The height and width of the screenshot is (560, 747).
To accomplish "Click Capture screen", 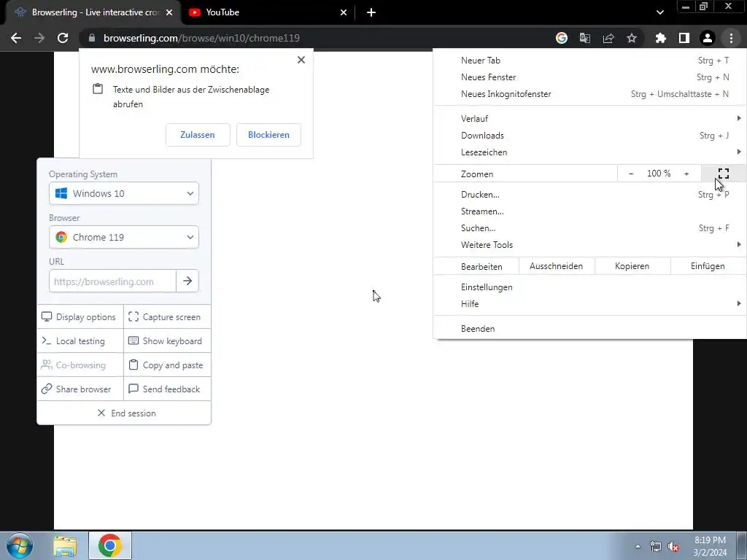I will [167, 317].
